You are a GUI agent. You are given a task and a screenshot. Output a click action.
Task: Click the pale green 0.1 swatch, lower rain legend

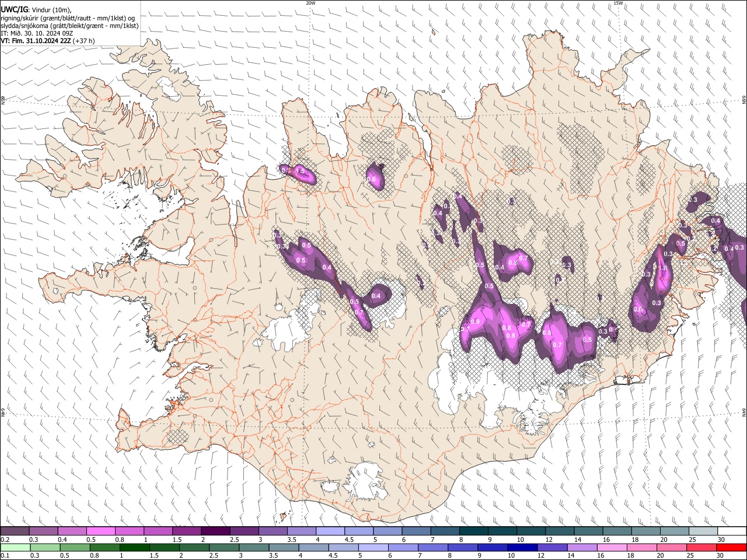point(15,547)
